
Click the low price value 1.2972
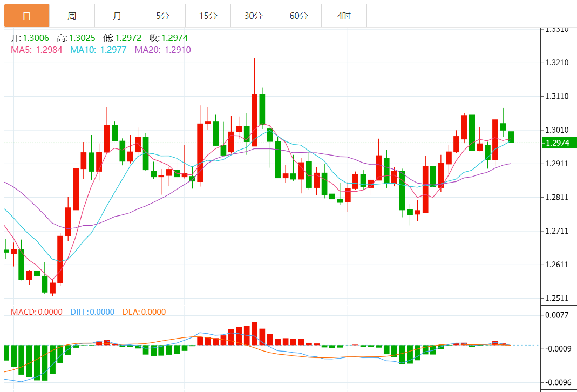click(128, 38)
